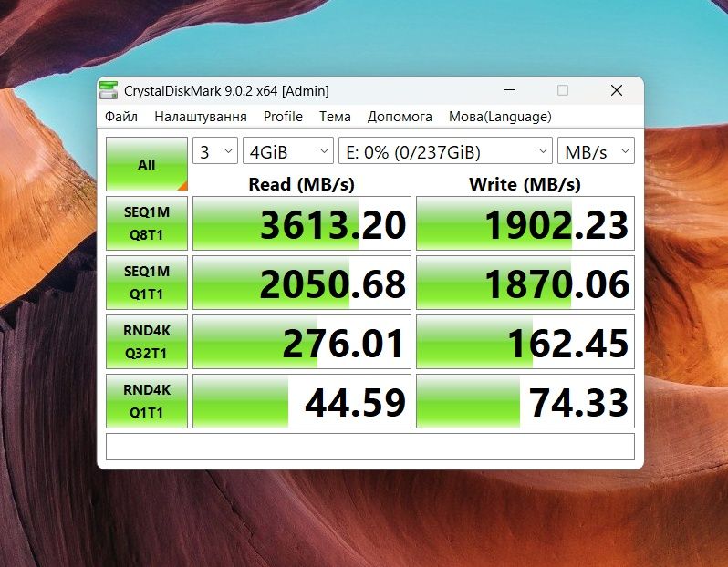728x567 pixels.
Task: Open the Тема menu
Action: coord(335,117)
